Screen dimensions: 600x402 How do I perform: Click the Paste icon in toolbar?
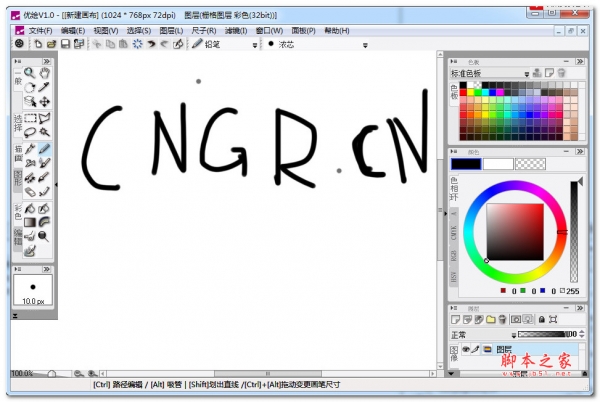pos(123,44)
